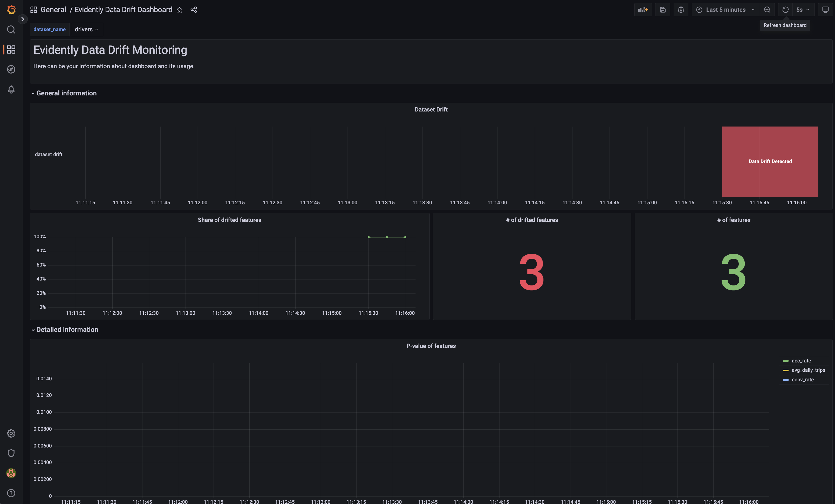Toggle the acc_rate legend series
The width and height of the screenshot is (835, 504).
[801, 361]
